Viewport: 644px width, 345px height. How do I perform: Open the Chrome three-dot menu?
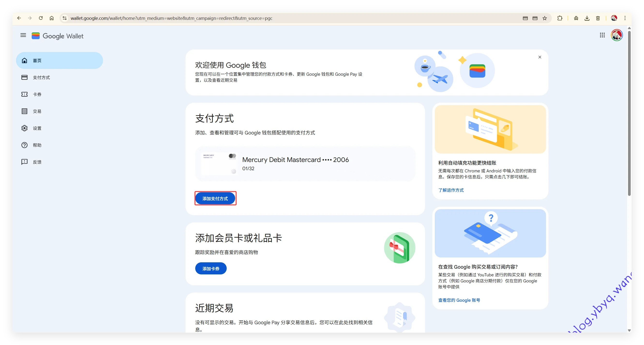click(625, 18)
